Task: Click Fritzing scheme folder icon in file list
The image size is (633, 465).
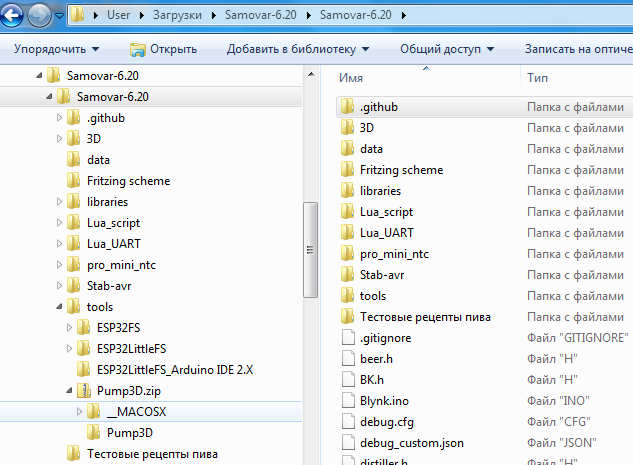Action: (x=347, y=170)
